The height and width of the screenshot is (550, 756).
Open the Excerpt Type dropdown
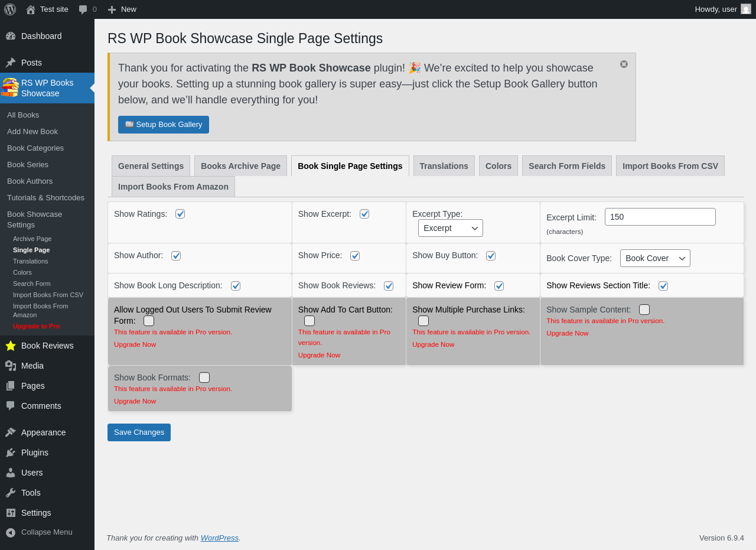pyautogui.click(x=451, y=228)
